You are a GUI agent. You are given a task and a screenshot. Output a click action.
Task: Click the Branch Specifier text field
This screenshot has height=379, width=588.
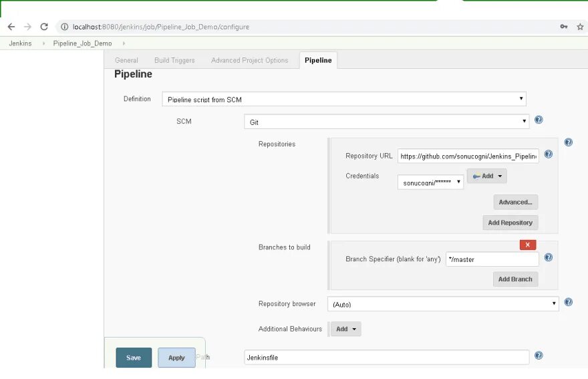pyautogui.click(x=492, y=259)
